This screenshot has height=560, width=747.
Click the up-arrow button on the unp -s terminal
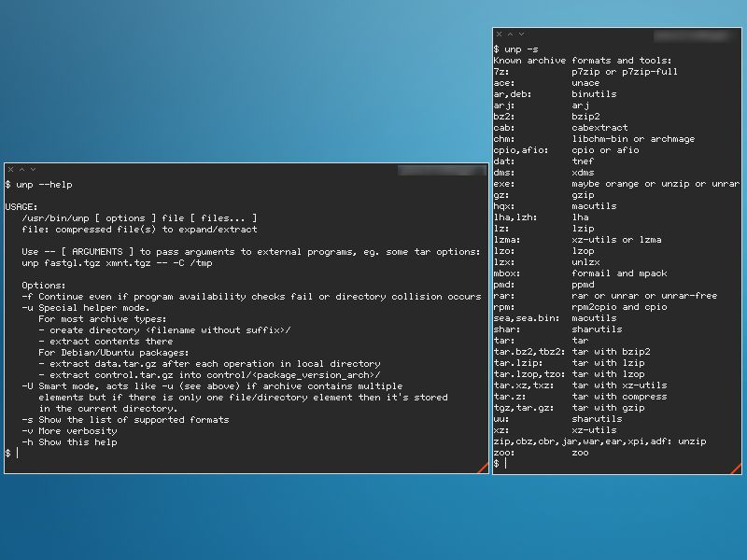[x=510, y=35]
